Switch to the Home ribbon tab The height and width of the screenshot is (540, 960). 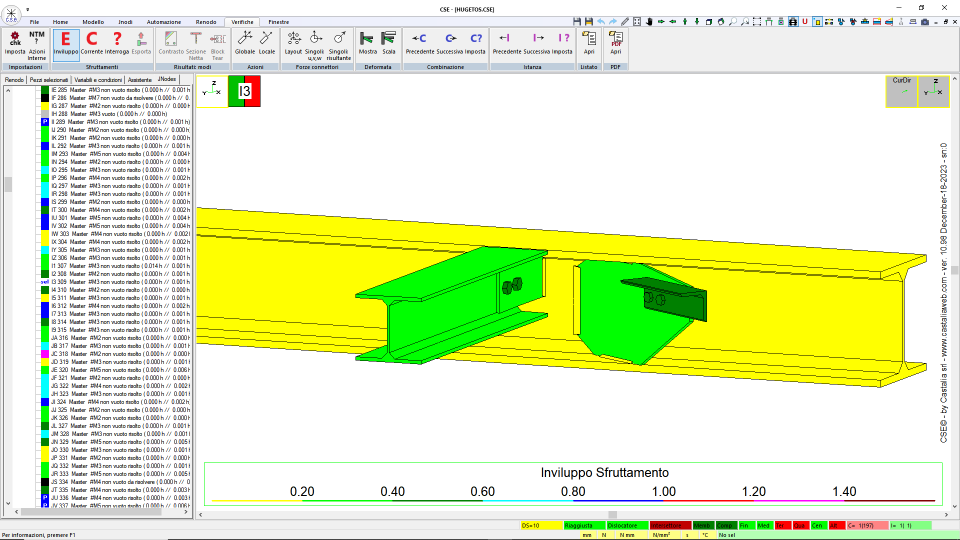[x=60, y=22]
